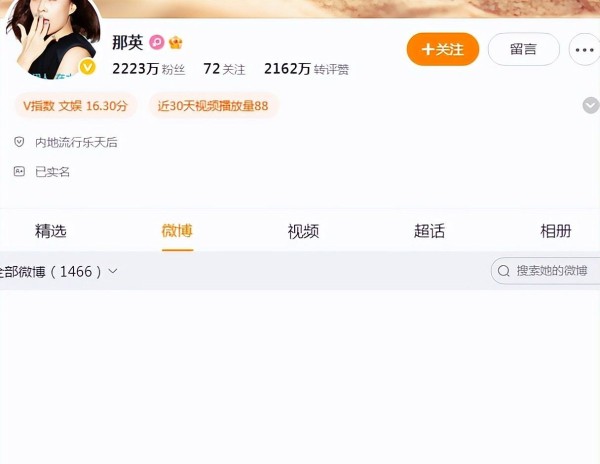Click the ID card icon beside 已实名
Screen dimensions: 600x464
click(x=19, y=171)
